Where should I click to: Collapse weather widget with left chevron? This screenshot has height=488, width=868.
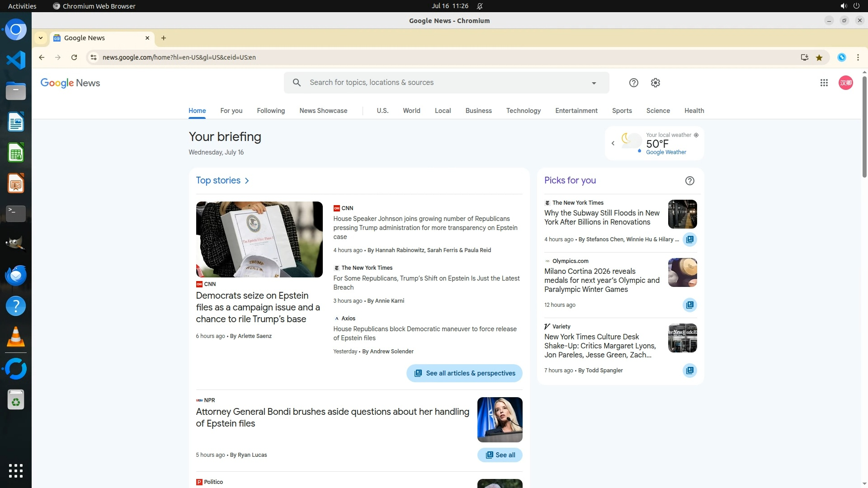pos(613,143)
